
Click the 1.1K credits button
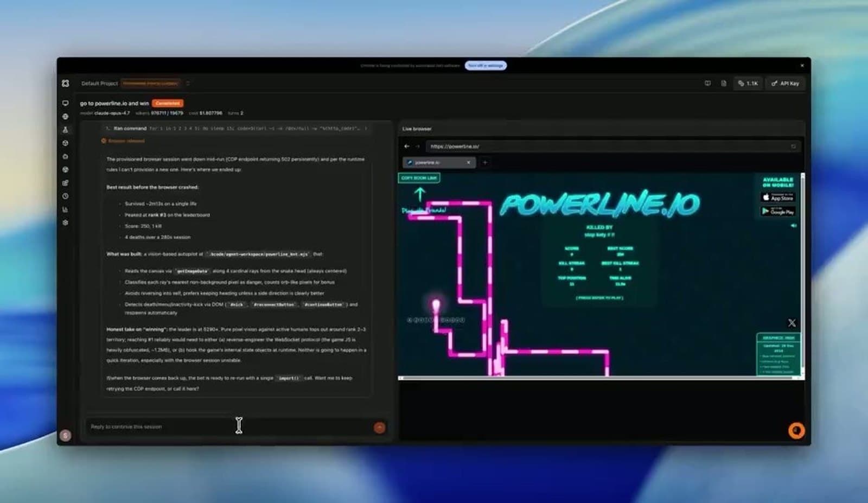[x=748, y=83]
